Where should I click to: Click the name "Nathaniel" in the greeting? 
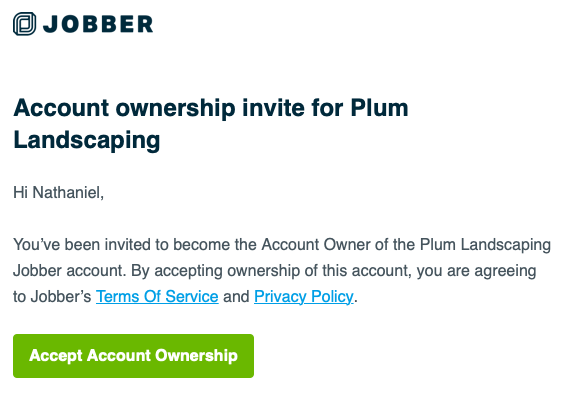[x=66, y=193]
